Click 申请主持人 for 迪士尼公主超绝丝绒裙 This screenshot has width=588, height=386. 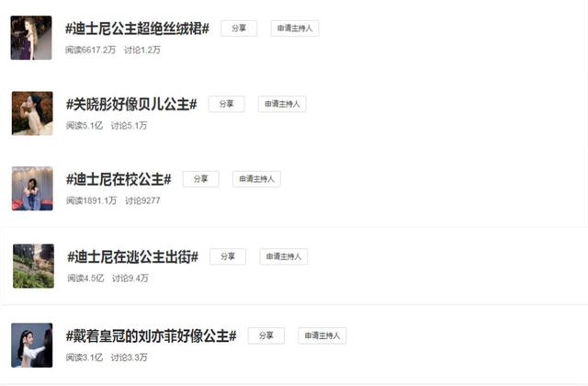295,28
